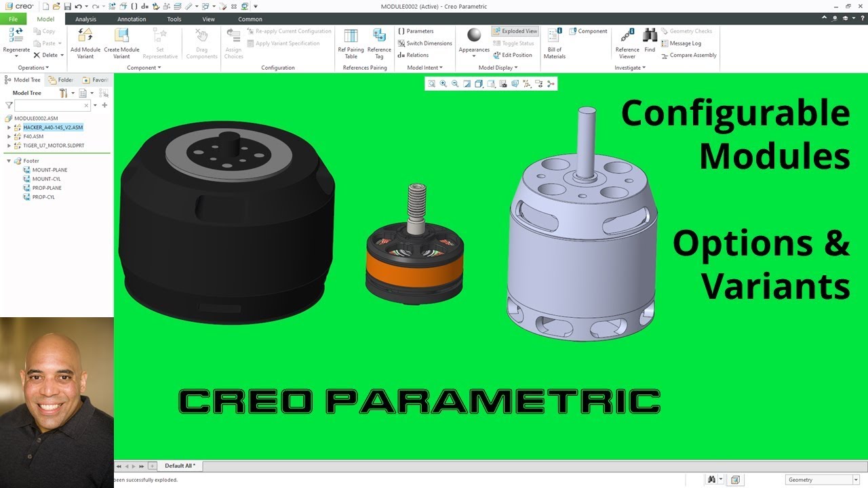Switch to the Common ribbon tab
This screenshot has width=868, height=488.
click(x=250, y=19)
